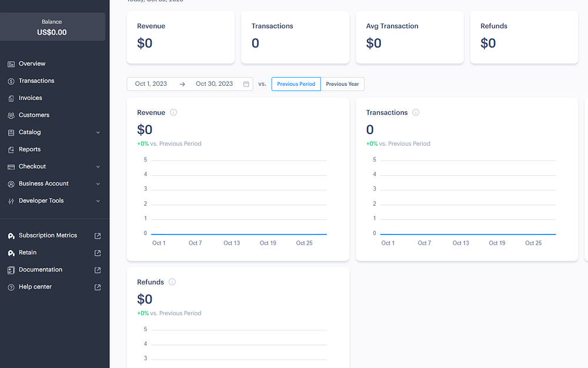Select Previous Period comparison
Screen dimensions: 588x368
(296, 84)
